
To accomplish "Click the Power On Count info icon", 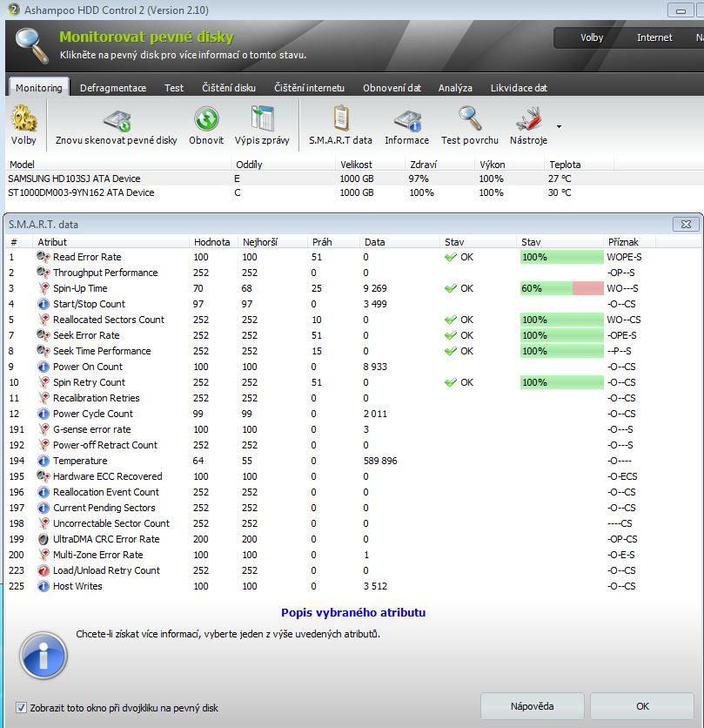I will [44, 367].
